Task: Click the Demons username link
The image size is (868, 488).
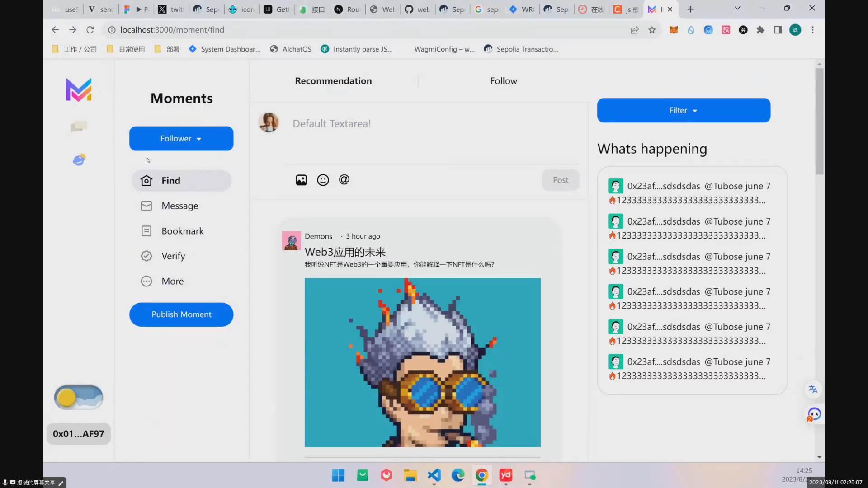Action: click(x=318, y=236)
